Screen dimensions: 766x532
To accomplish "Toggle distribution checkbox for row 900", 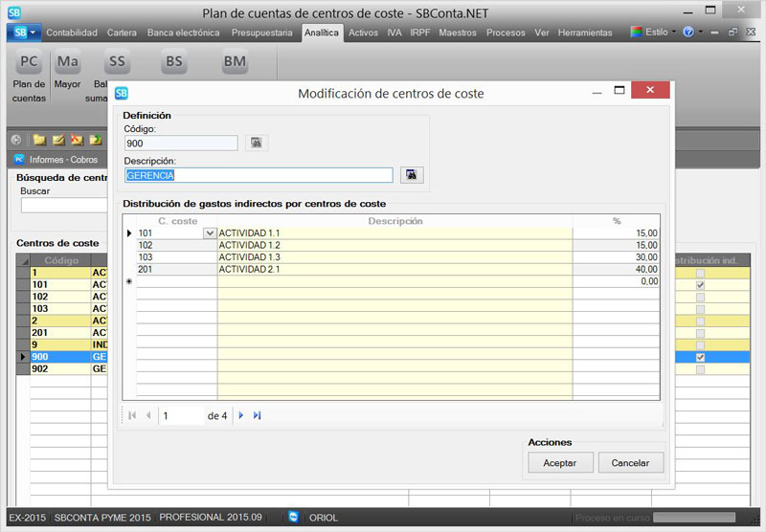I will coord(700,357).
